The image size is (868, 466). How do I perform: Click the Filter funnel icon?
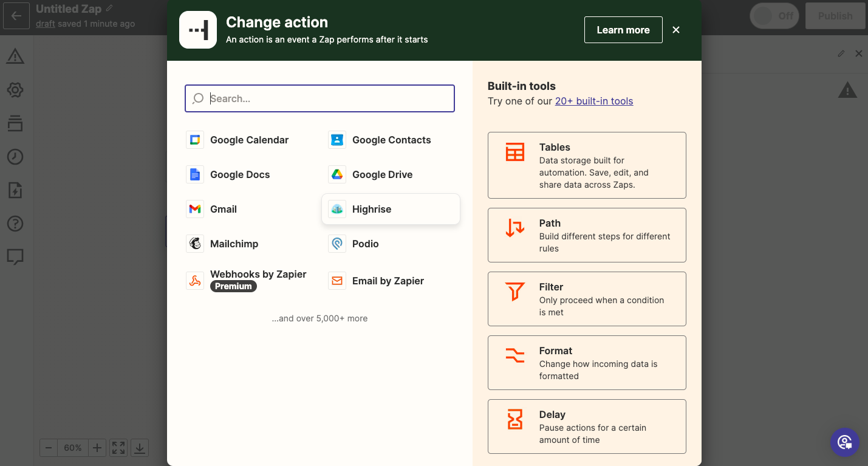click(515, 292)
